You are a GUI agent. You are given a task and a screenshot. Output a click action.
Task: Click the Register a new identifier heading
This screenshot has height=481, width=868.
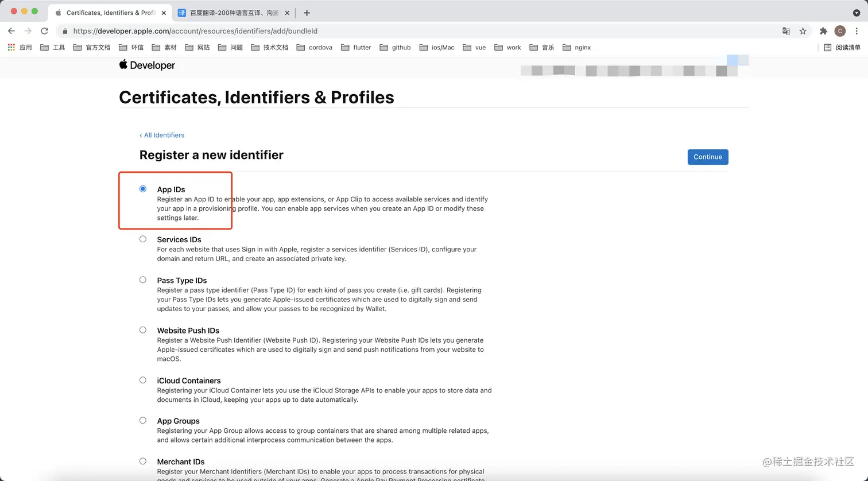(211, 155)
